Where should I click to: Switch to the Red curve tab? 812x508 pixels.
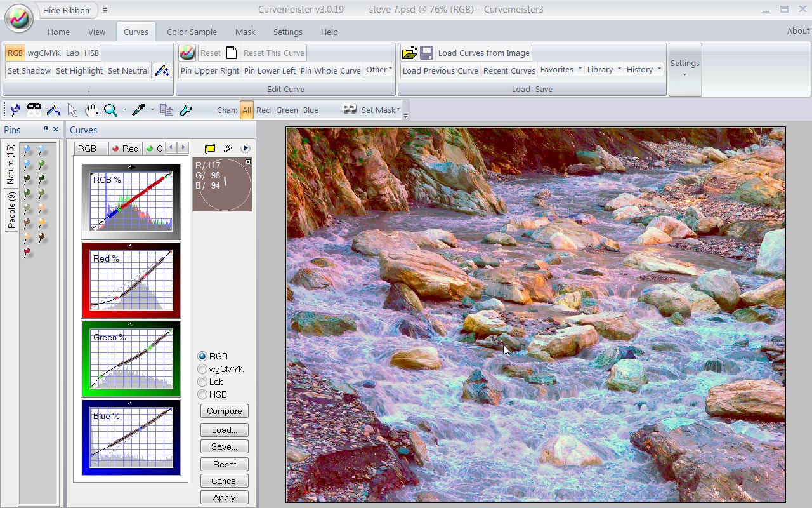pos(126,148)
